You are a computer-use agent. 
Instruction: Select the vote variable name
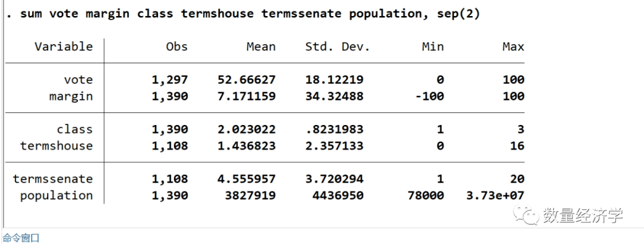click(78, 80)
